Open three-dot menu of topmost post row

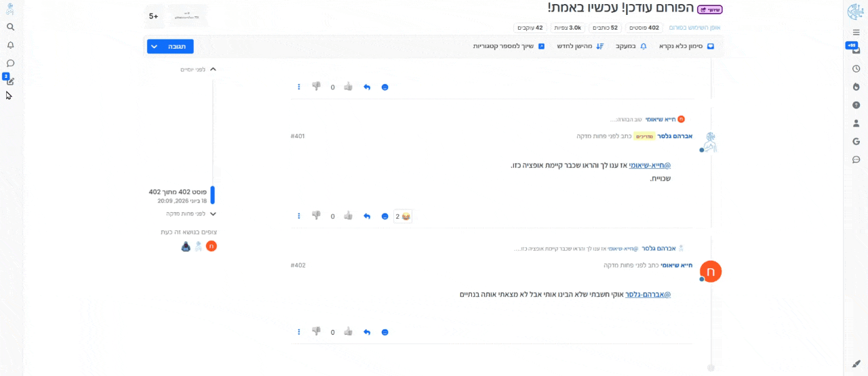point(299,87)
